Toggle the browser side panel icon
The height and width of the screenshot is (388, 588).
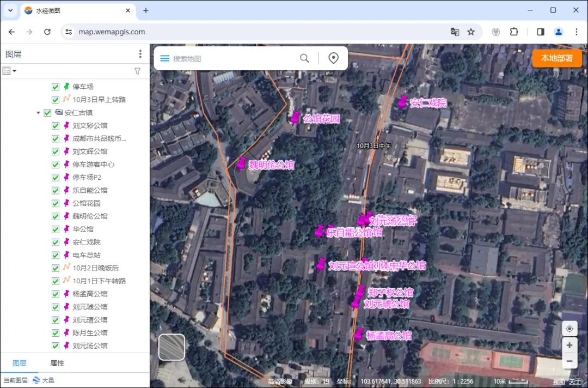(x=541, y=32)
